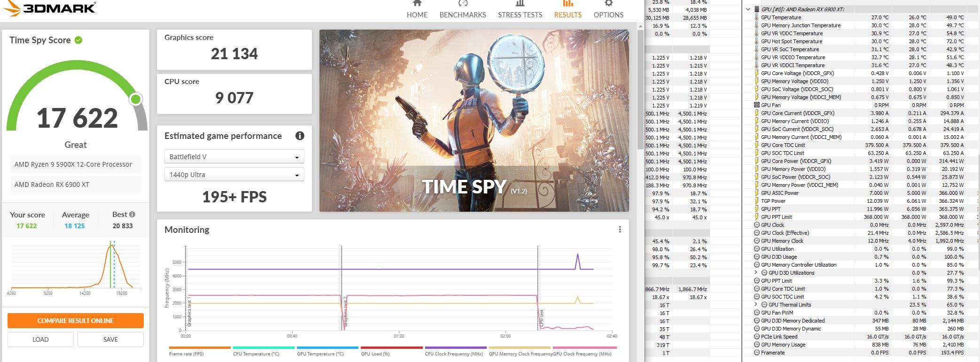Click the AMD Ryzen 9 5900X processor label

pyautogui.click(x=75, y=164)
